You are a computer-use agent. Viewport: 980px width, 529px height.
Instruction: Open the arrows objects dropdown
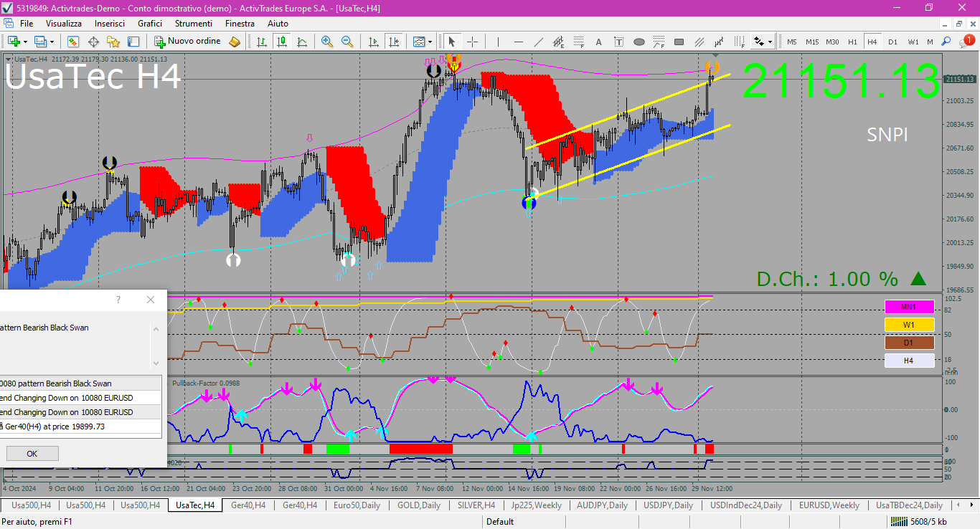(762, 42)
